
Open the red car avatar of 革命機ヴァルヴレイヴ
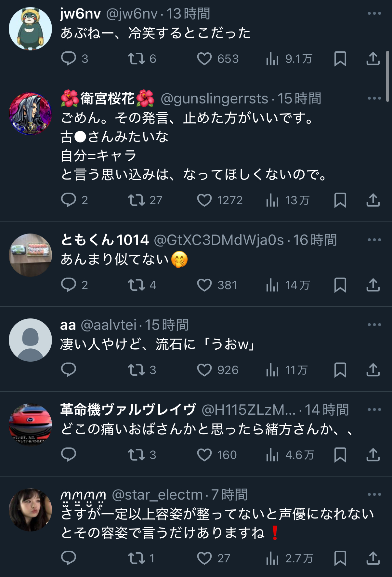[x=30, y=425]
